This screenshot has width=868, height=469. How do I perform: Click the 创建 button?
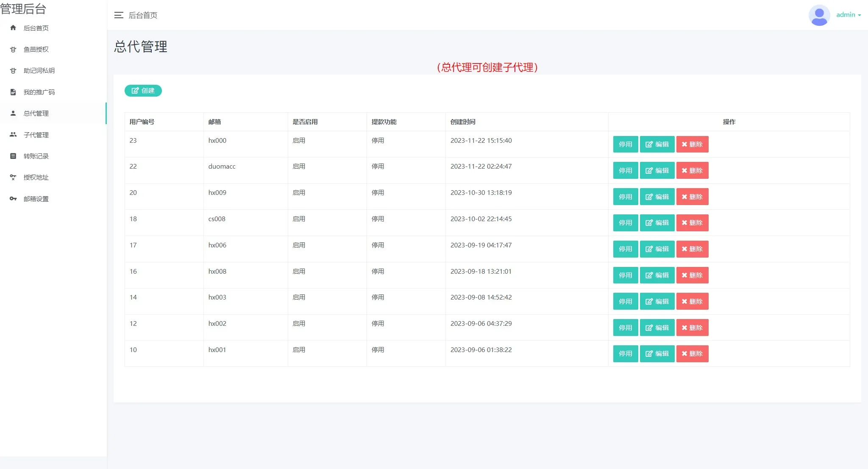click(x=143, y=91)
